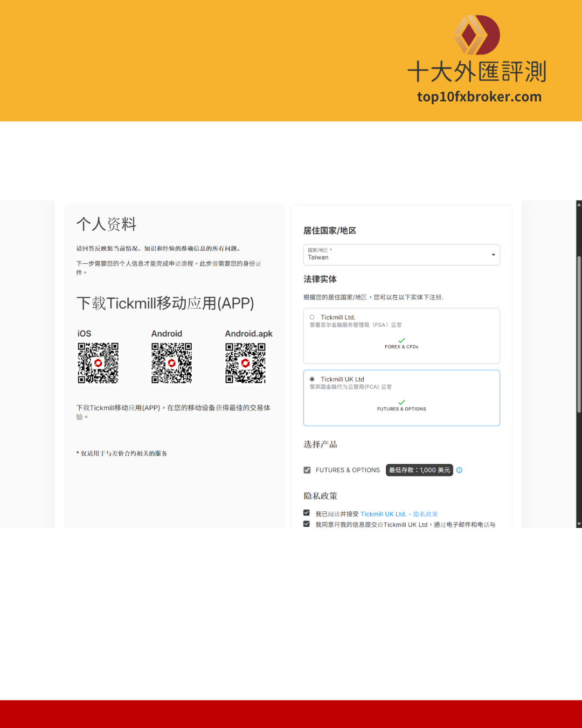Toggle the 我同意将我的信息提交给 checkbox
The height and width of the screenshot is (728, 582).
coord(307,524)
